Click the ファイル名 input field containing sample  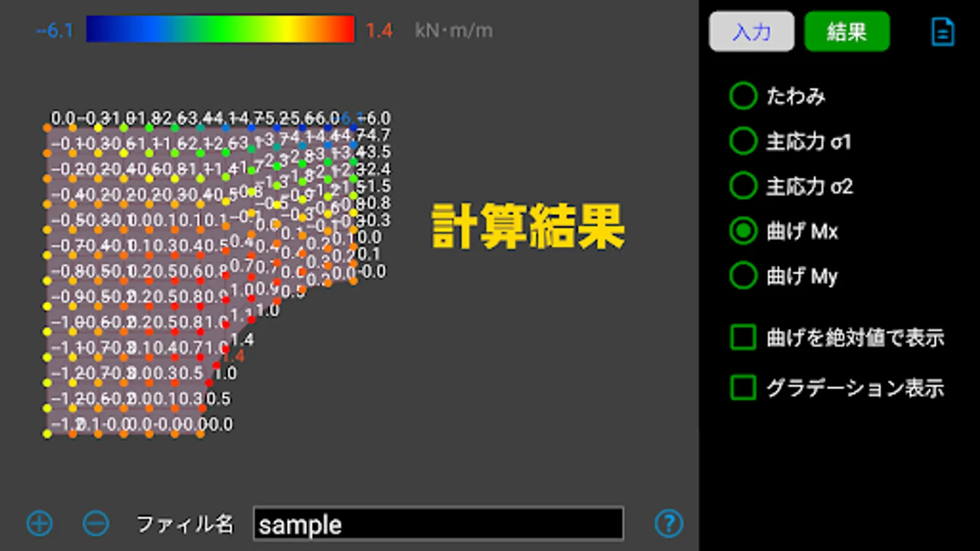tap(439, 524)
